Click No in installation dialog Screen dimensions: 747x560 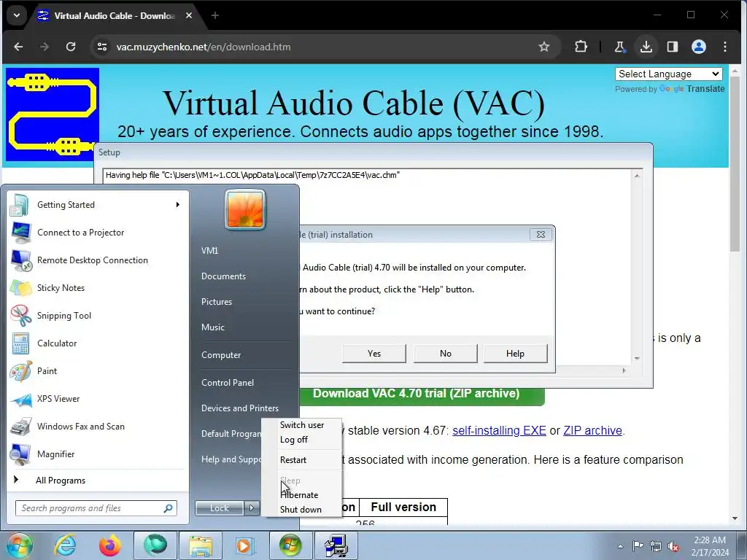pos(446,354)
